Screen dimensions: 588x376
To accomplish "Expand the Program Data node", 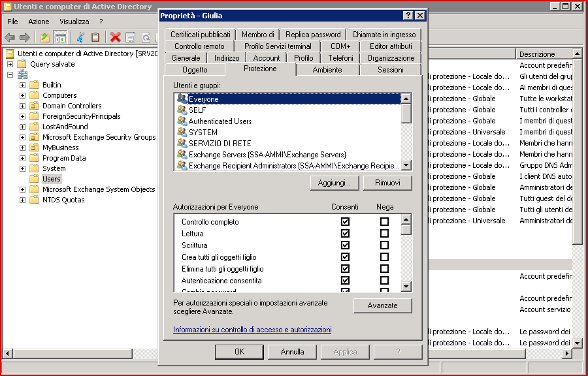I will click(x=22, y=158).
